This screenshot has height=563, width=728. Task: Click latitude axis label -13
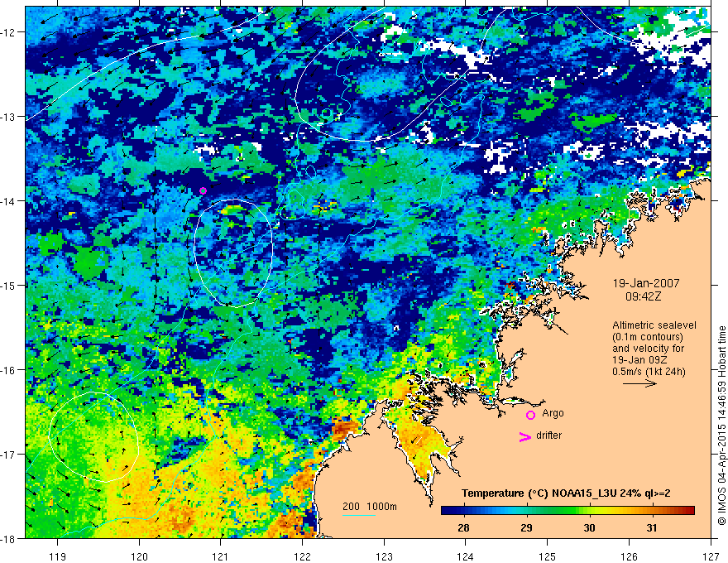9,117
